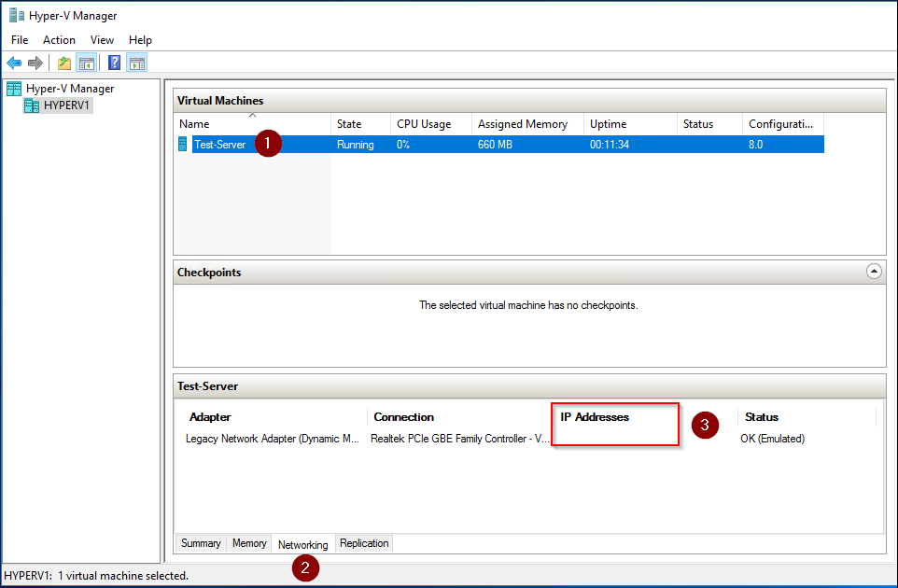Click the navigate Forward arrow icon
Screen dimensions: 898x588
[35, 63]
